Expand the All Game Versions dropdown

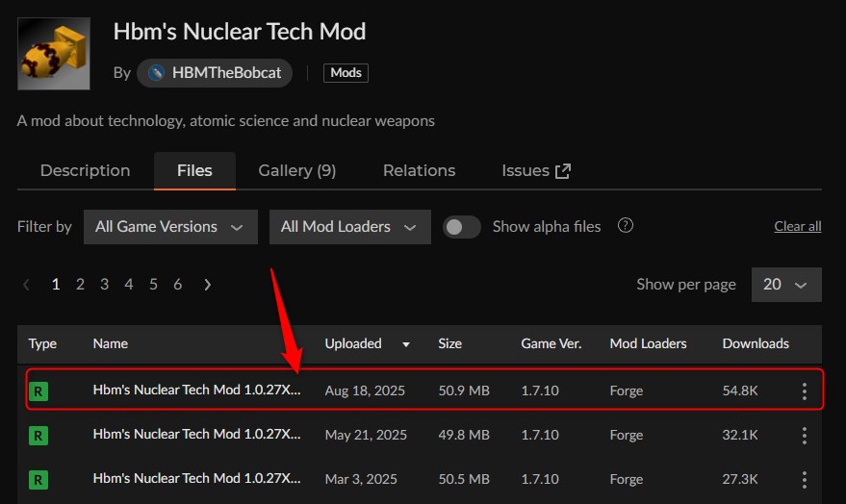click(x=170, y=227)
